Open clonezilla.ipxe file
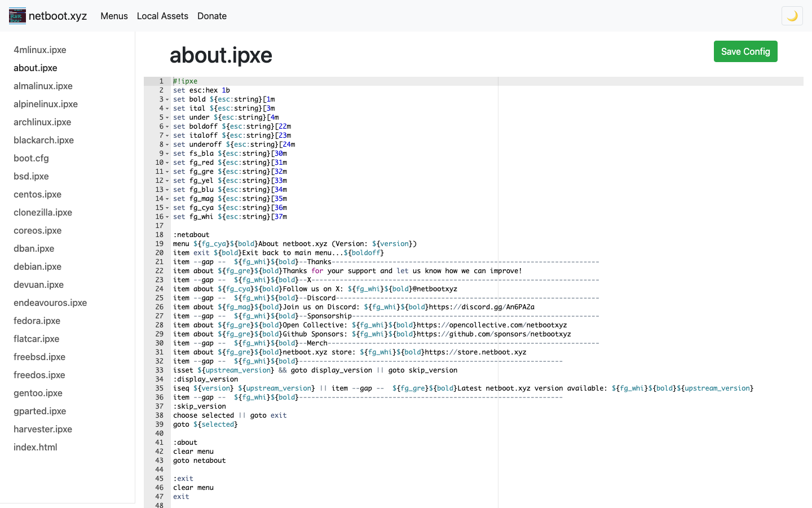 [x=43, y=212]
